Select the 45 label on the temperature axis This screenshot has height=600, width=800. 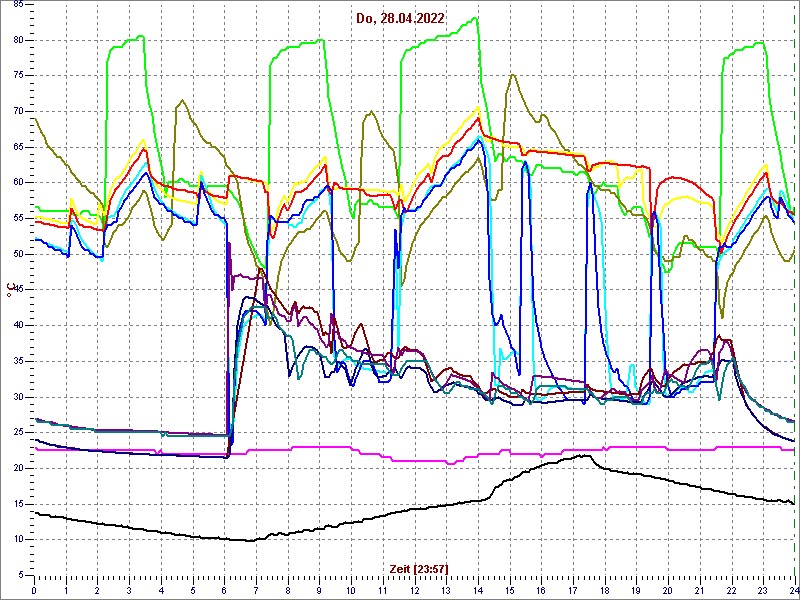tap(16, 290)
